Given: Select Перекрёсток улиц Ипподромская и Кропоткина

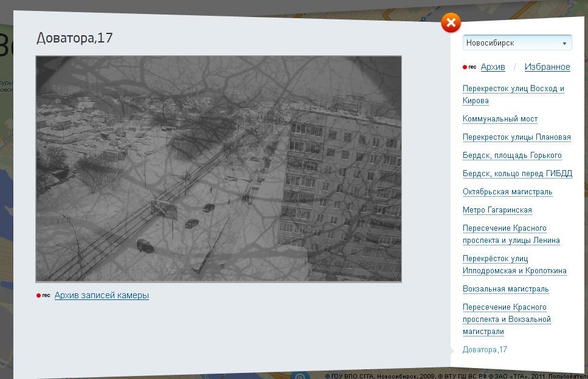Looking at the screenshot, I should pyautogui.click(x=514, y=264).
